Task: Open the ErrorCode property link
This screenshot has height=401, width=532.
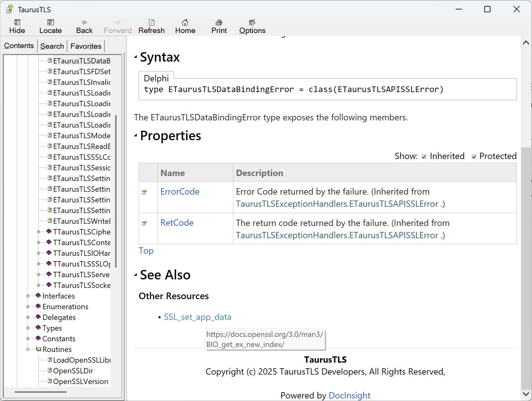Action: pyautogui.click(x=180, y=191)
